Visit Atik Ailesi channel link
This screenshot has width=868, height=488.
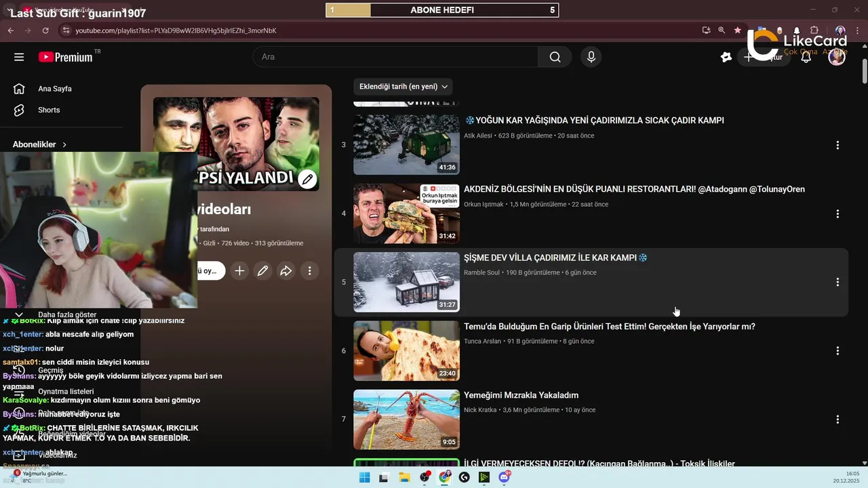coord(479,136)
